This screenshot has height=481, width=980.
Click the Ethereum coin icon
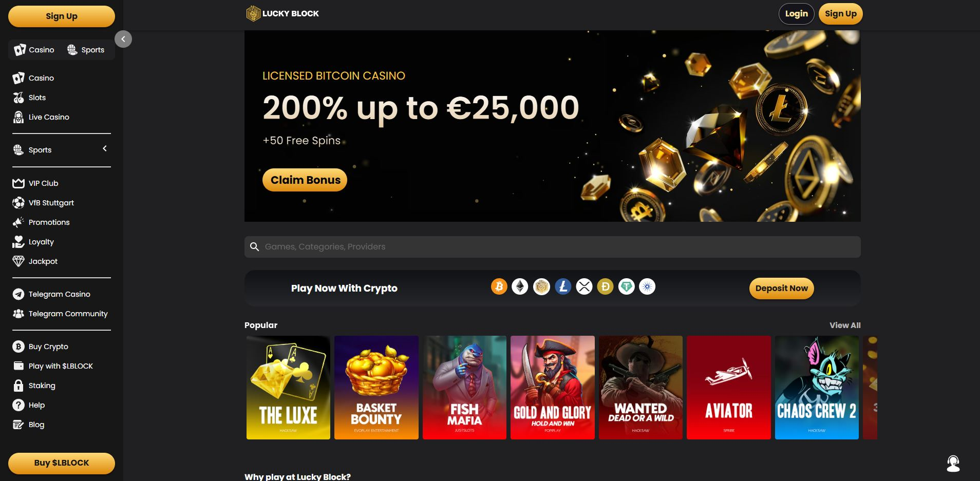(520, 286)
